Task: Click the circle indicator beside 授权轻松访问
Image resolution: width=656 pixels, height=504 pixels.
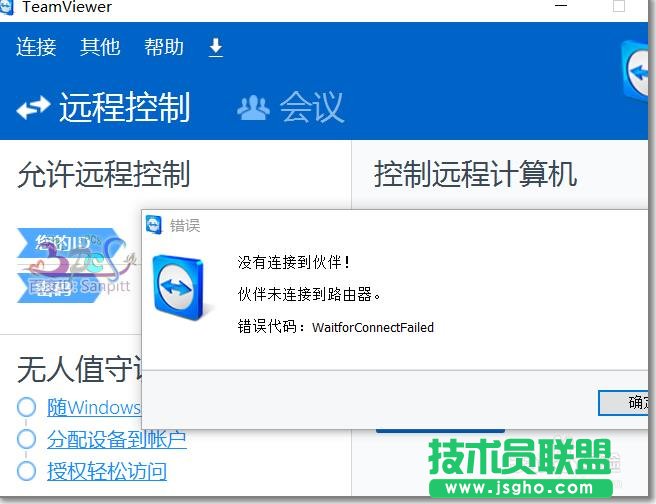Action: [26, 470]
